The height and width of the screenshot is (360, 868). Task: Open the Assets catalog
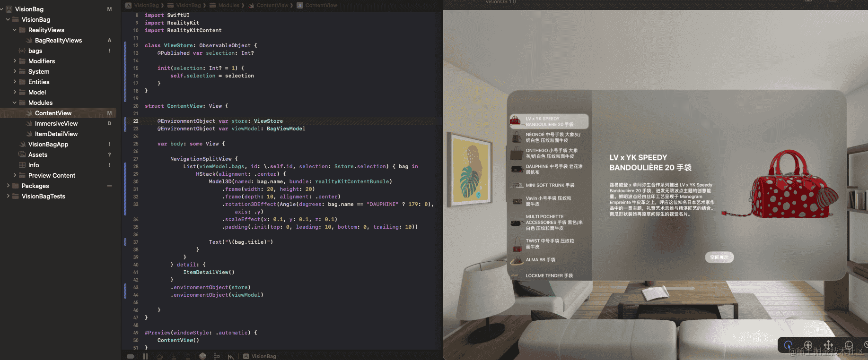(x=38, y=154)
